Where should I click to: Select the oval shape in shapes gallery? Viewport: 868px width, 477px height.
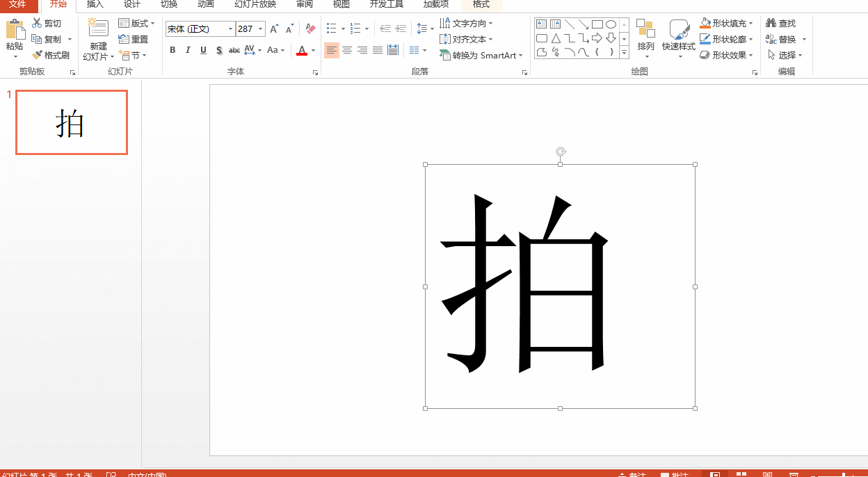pyautogui.click(x=611, y=24)
